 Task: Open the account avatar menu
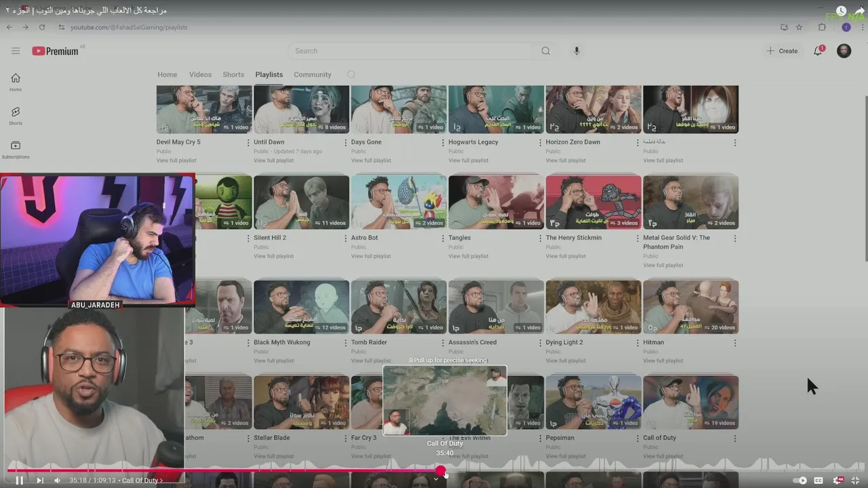(x=844, y=51)
